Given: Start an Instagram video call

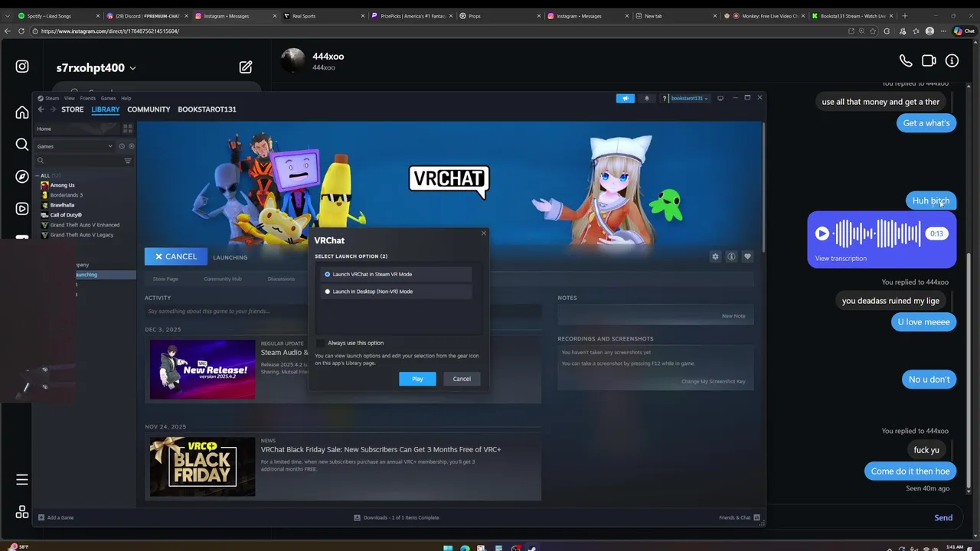Looking at the screenshot, I should pyautogui.click(x=929, y=60).
